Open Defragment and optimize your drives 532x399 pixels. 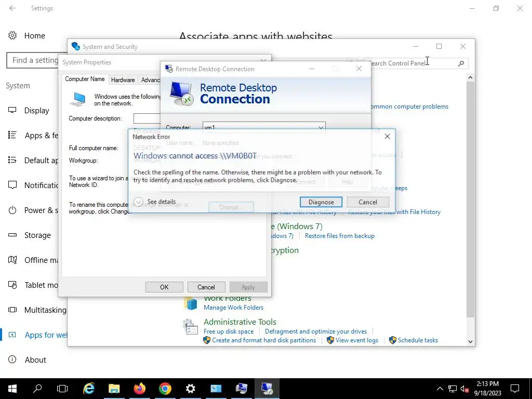[x=315, y=331]
